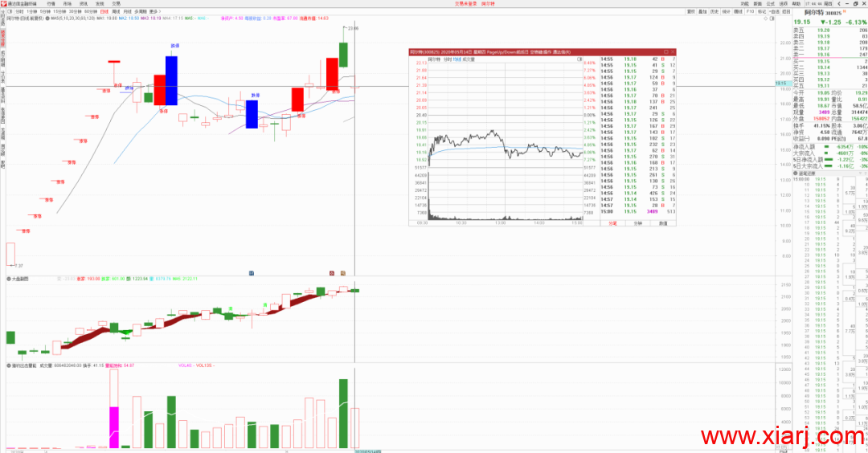Open the 帮助 menu

click(x=796, y=4)
